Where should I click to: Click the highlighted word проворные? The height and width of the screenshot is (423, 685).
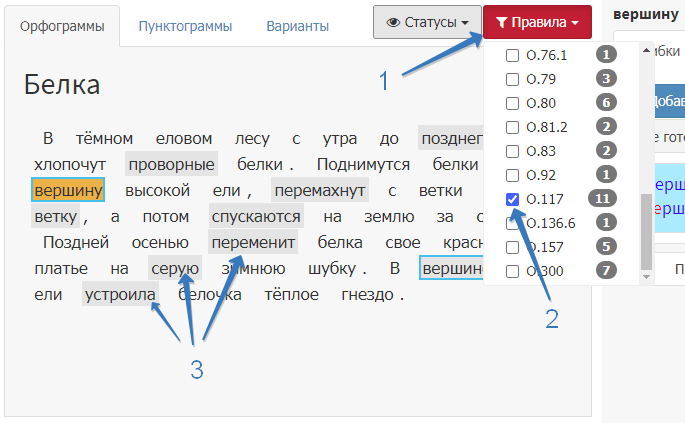click(171, 164)
